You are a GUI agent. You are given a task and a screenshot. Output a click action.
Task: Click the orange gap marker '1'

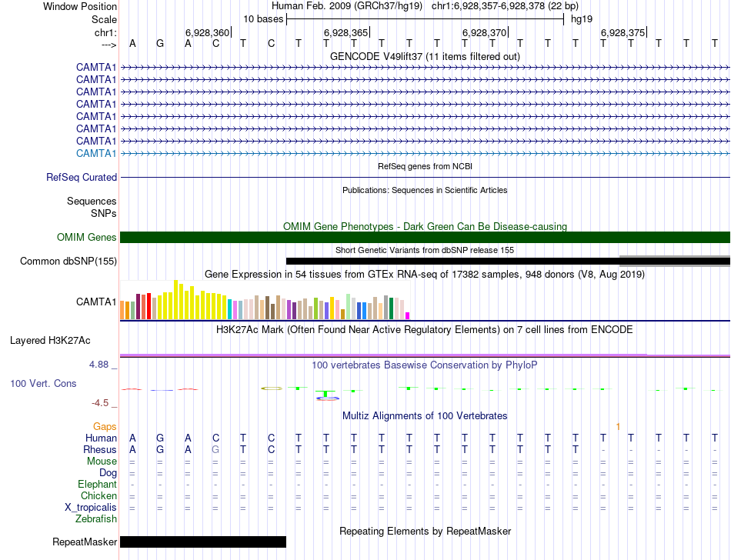[x=618, y=427]
